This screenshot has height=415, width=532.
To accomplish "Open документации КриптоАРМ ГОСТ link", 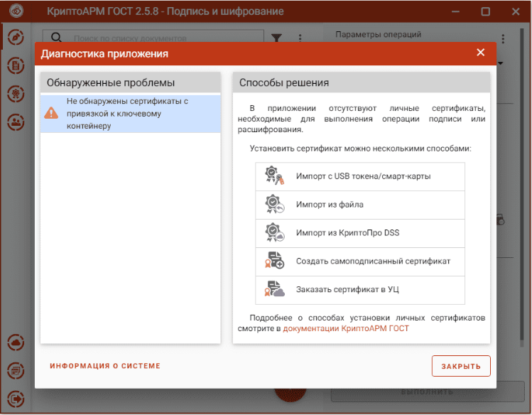I will pyautogui.click(x=346, y=328).
